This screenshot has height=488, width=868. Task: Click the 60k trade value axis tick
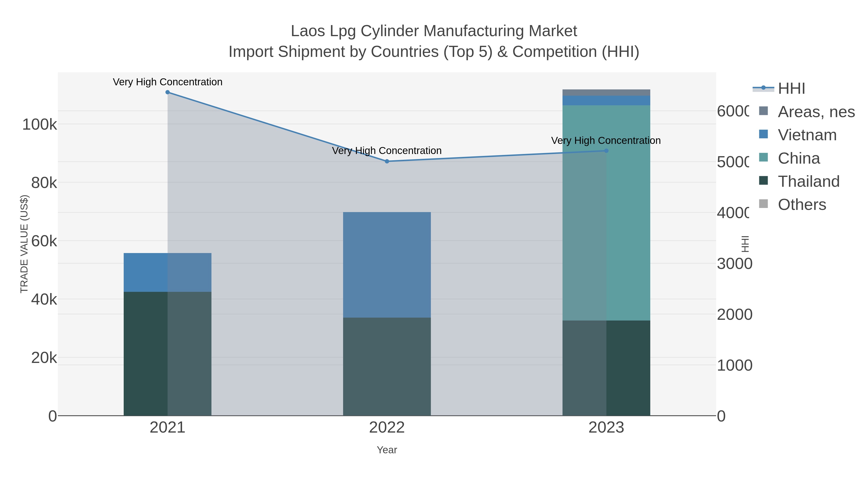tap(44, 241)
